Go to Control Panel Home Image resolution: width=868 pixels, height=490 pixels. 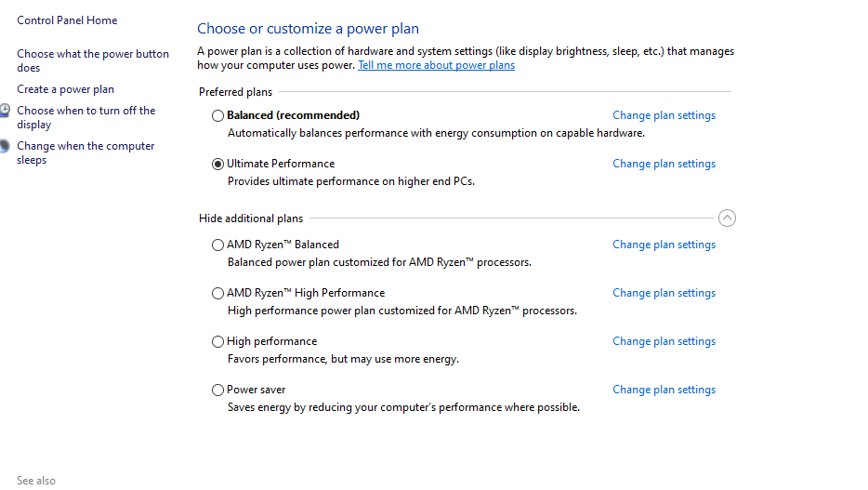click(67, 20)
